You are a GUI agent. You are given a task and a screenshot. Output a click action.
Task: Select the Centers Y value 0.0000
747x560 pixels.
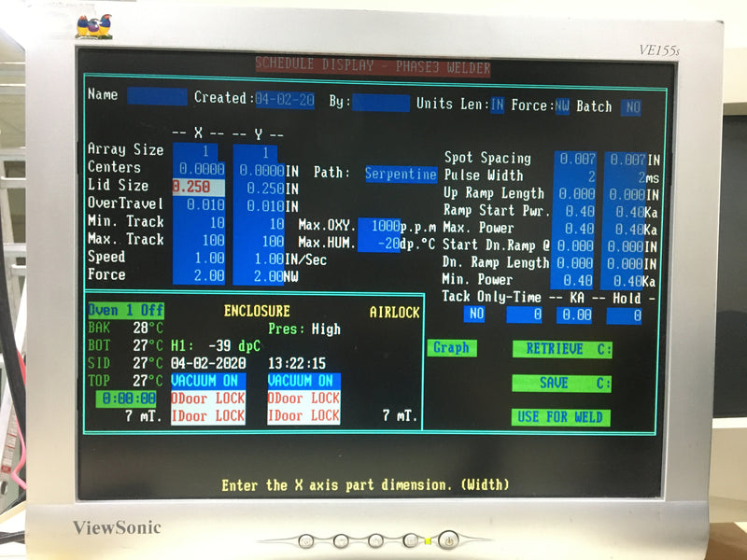click(260, 171)
